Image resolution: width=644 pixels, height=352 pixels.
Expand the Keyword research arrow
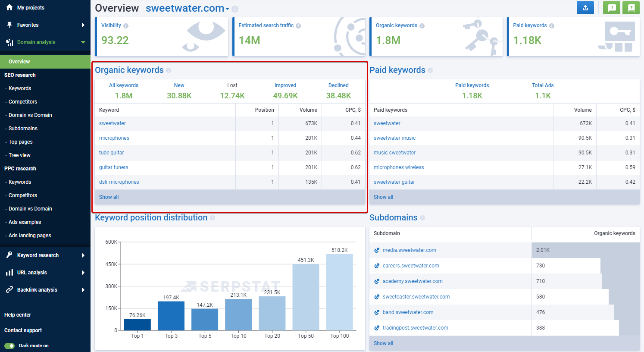(83, 255)
